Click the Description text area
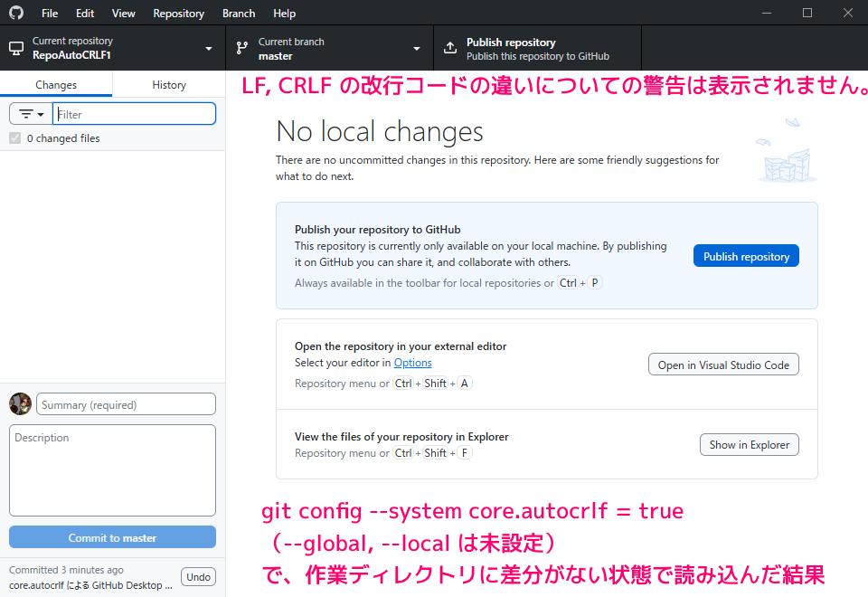This screenshot has height=597, width=868. 112,470
